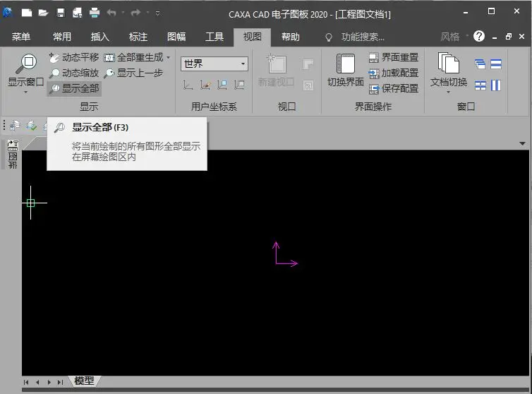
Task: Click the cascade windows icon
Action: 480,64
